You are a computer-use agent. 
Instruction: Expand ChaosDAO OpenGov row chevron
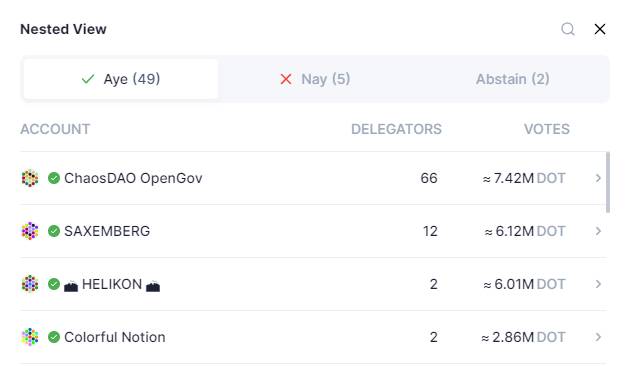[598, 178]
